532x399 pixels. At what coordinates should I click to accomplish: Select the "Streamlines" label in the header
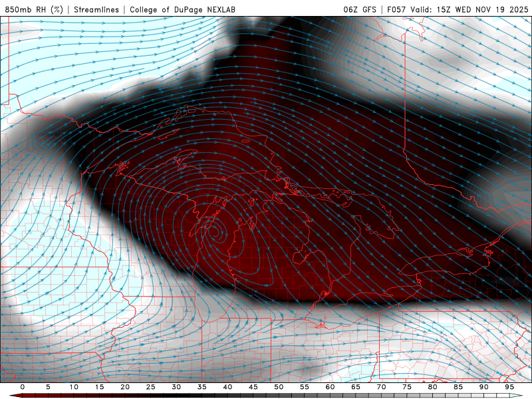tap(96, 9)
